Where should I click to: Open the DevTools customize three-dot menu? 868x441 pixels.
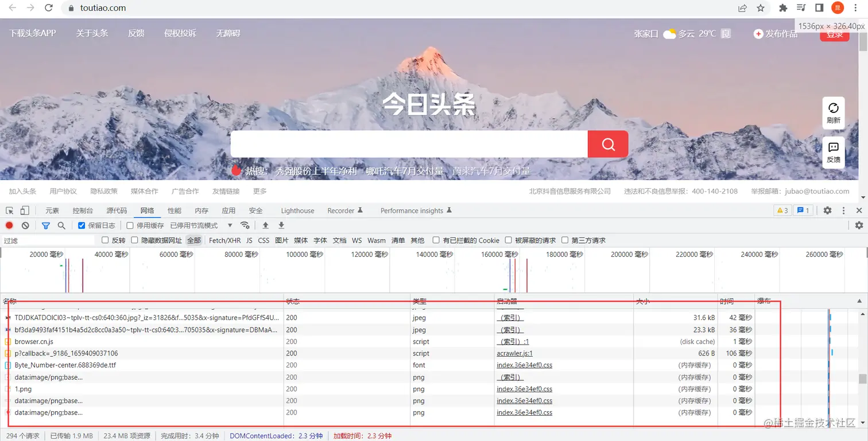843,210
